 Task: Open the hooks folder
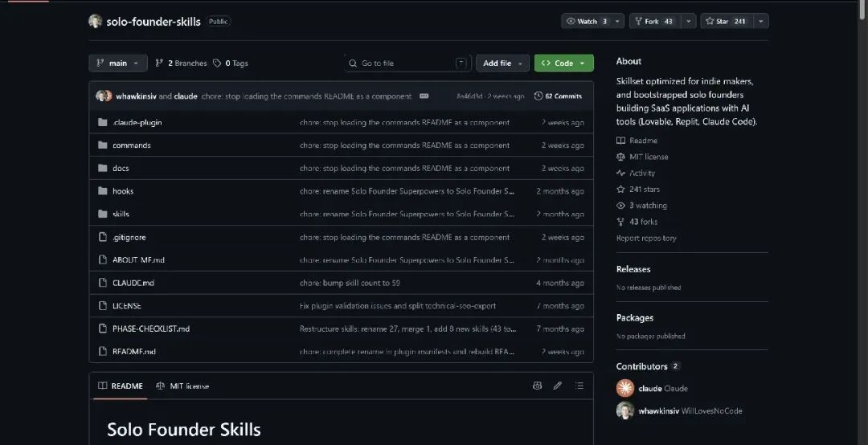pyautogui.click(x=123, y=191)
